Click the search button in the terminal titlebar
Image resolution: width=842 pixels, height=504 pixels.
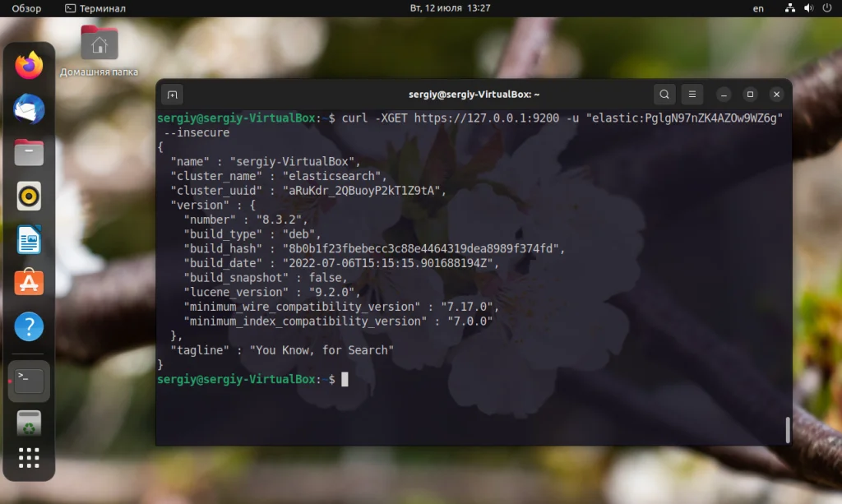pyautogui.click(x=664, y=94)
